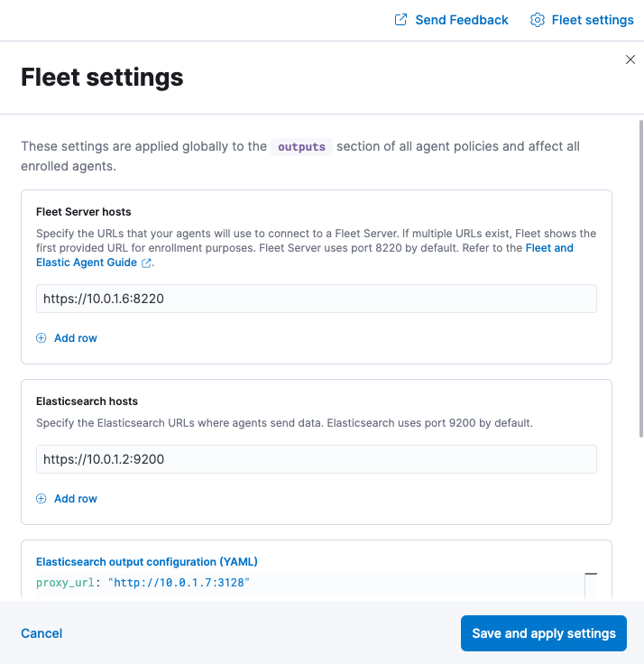The width and height of the screenshot is (644, 664).
Task: Open the Send Feedback link text
Action: click(462, 20)
